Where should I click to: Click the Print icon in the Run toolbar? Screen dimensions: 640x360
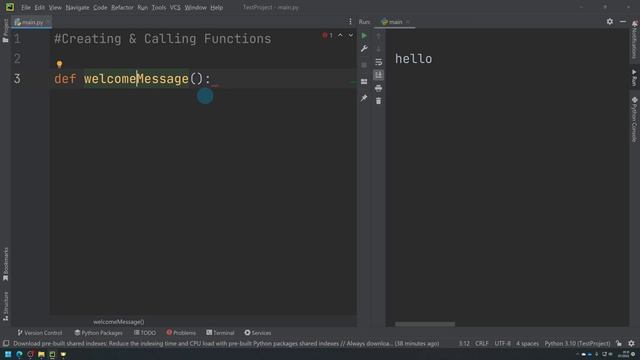point(378,88)
